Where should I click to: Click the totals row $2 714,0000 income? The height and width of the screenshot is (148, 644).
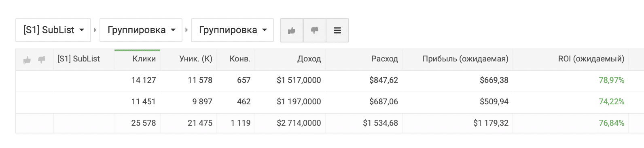click(299, 123)
